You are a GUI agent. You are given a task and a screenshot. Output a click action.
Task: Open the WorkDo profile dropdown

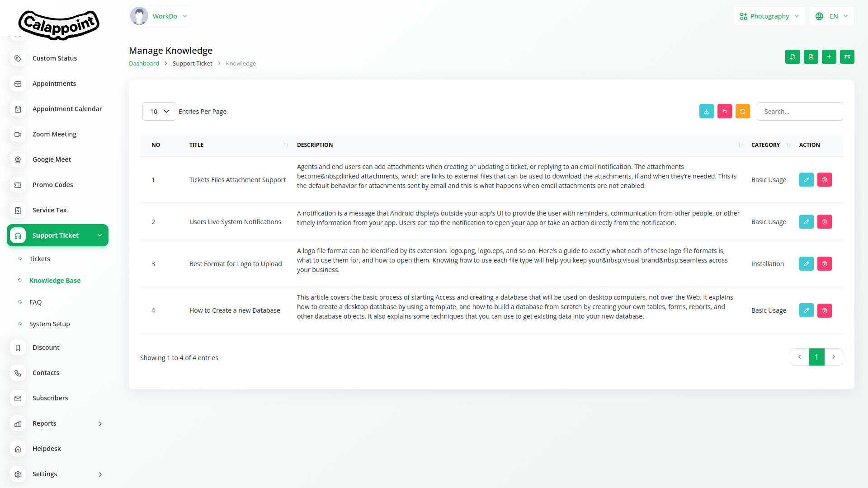(x=160, y=16)
